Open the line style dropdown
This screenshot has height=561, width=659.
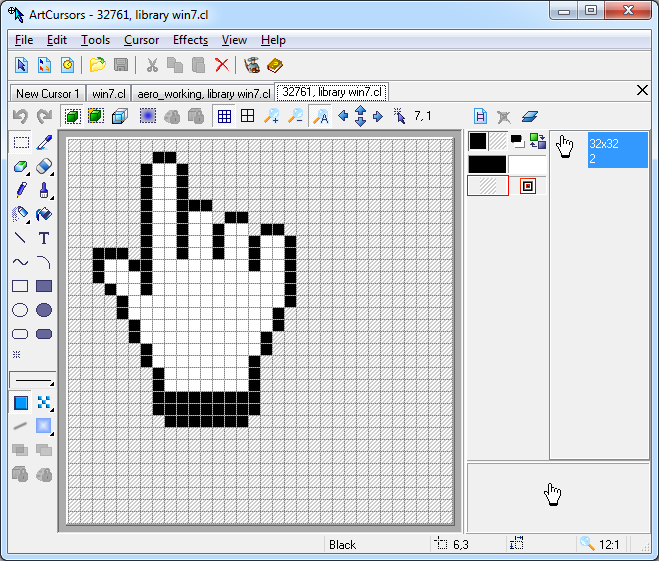click(32, 380)
